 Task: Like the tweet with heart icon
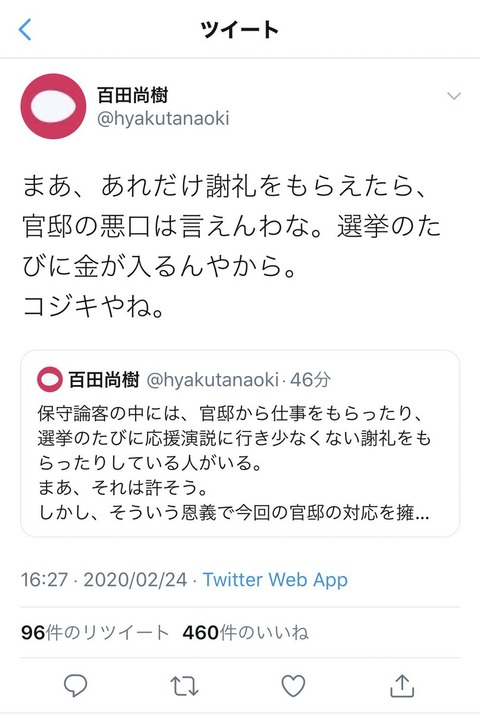tap(293, 686)
